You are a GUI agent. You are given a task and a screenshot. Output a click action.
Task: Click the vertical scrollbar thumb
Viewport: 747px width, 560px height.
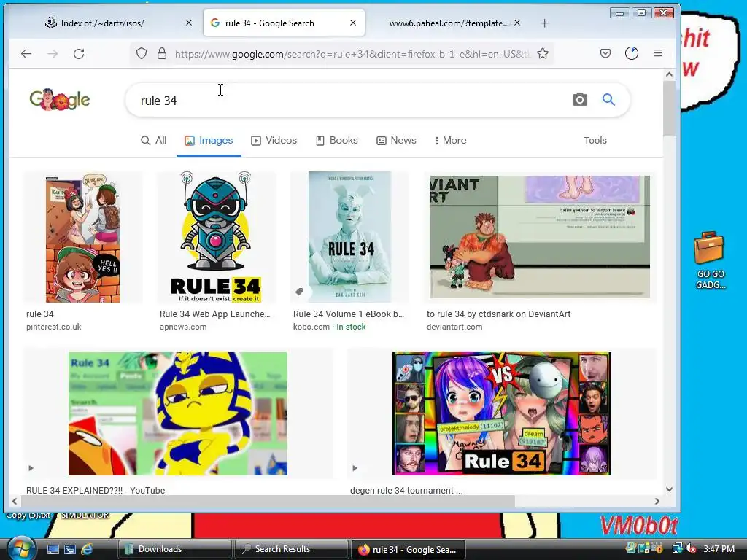(669, 109)
